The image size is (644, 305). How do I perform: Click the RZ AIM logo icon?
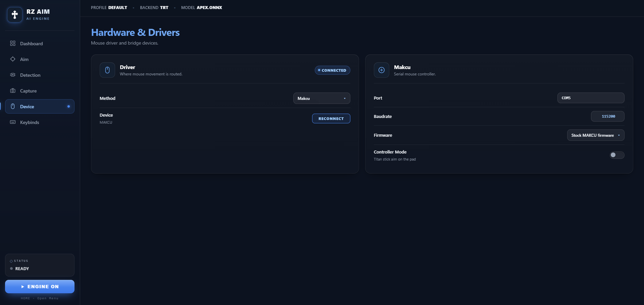pyautogui.click(x=15, y=15)
